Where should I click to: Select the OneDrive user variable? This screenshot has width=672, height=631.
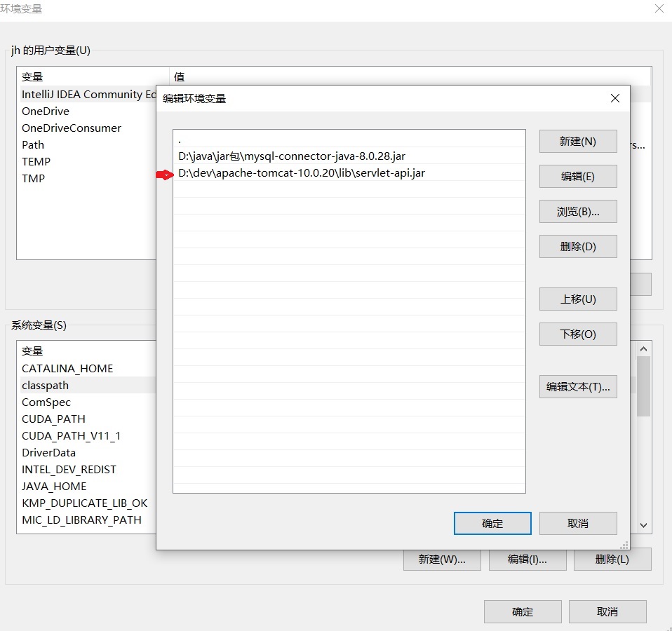[46, 111]
